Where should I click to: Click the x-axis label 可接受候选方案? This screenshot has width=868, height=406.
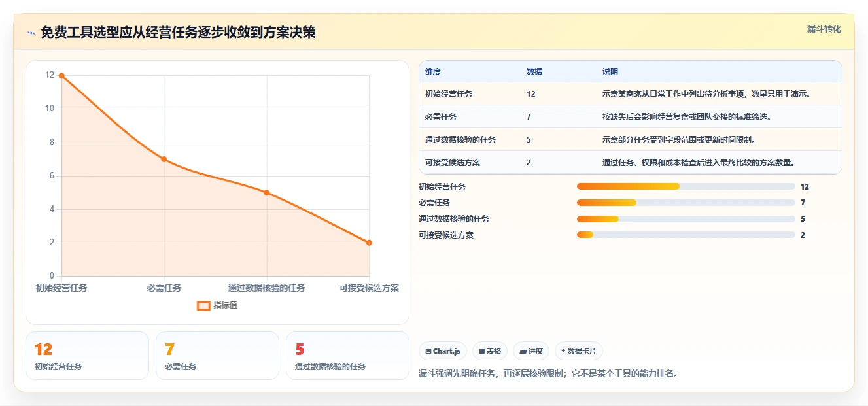coord(369,288)
